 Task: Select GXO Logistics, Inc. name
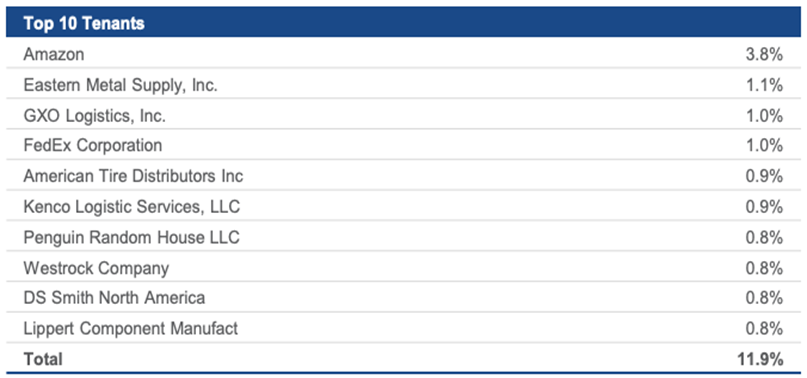[x=95, y=115]
